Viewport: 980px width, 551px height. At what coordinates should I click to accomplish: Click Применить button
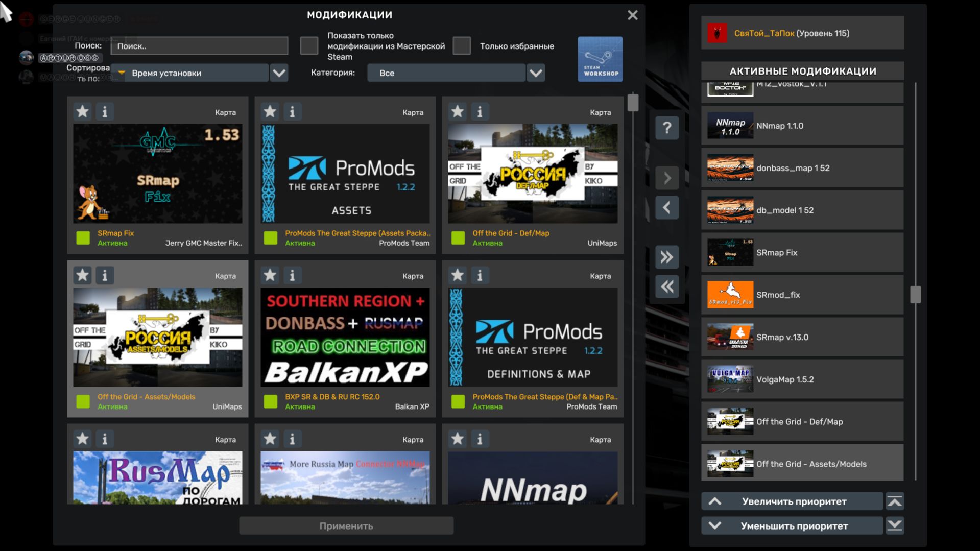click(346, 525)
